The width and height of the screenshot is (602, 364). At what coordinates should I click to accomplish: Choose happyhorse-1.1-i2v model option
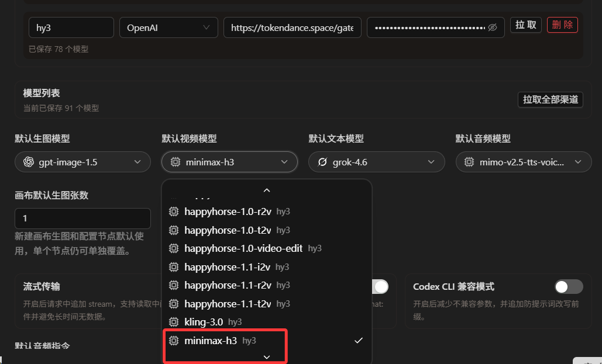point(267,267)
